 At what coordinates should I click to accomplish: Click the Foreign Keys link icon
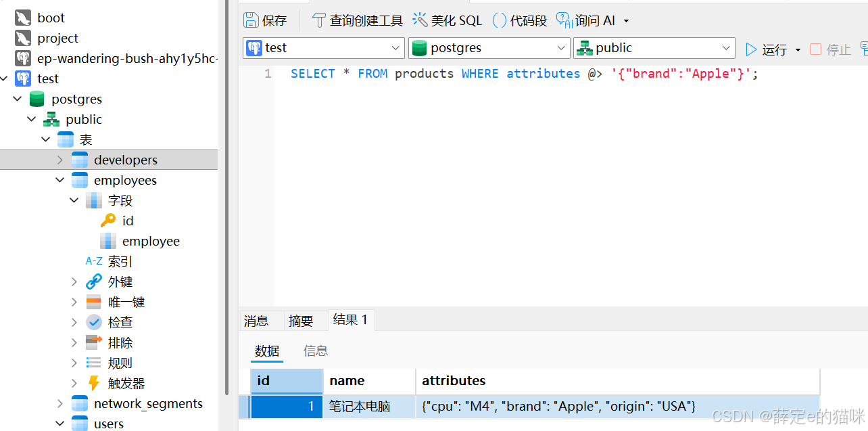pyautogui.click(x=94, y=282)
